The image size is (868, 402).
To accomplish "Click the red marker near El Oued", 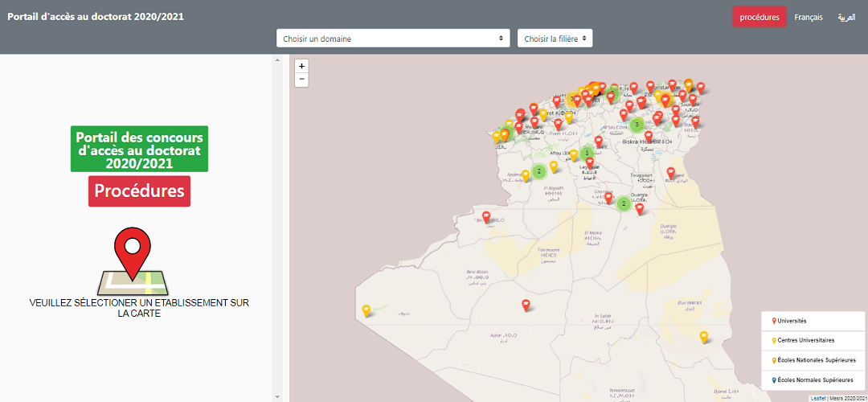I will [x=671, y=172].
